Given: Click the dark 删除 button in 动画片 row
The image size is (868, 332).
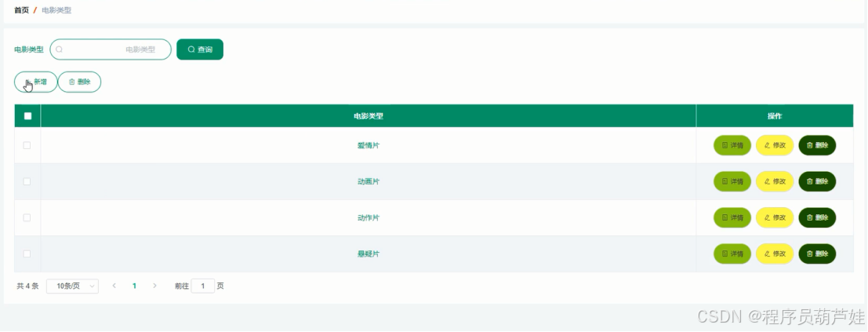Looking at the screenshot, I should coord(817,181).
